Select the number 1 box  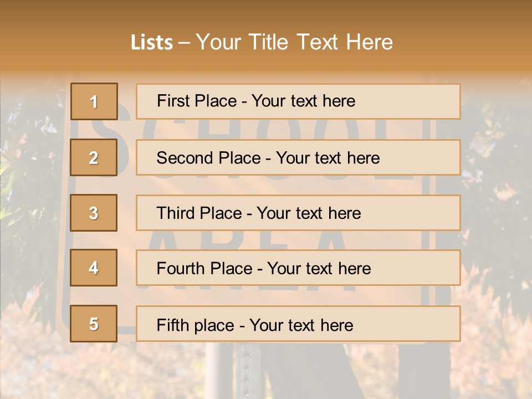pyautogui.click(x=94, y=101)
